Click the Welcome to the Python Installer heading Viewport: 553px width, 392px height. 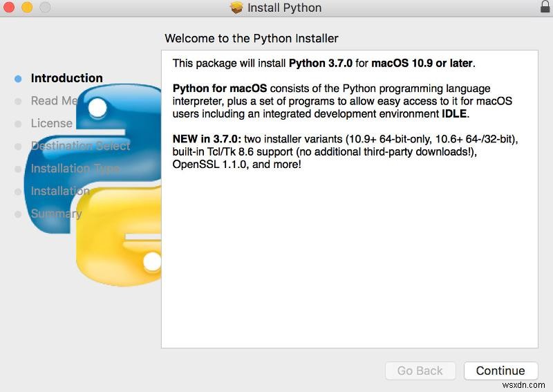(252, 39)
